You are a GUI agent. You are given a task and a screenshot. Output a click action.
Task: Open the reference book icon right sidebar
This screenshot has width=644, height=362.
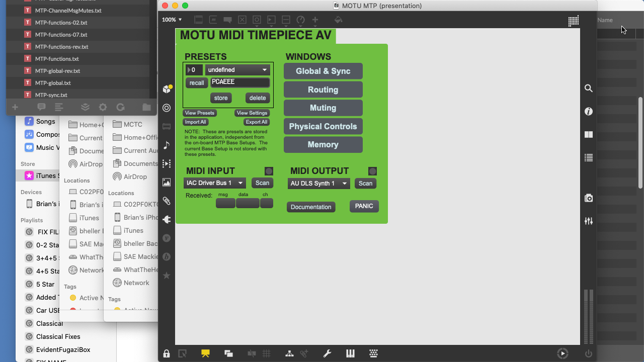588,134
